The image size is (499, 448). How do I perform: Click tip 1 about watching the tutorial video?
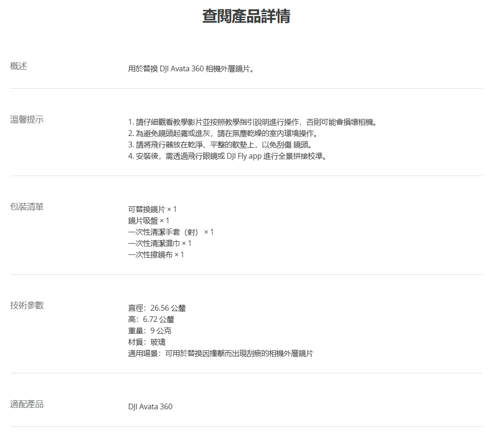pos(253,122)
